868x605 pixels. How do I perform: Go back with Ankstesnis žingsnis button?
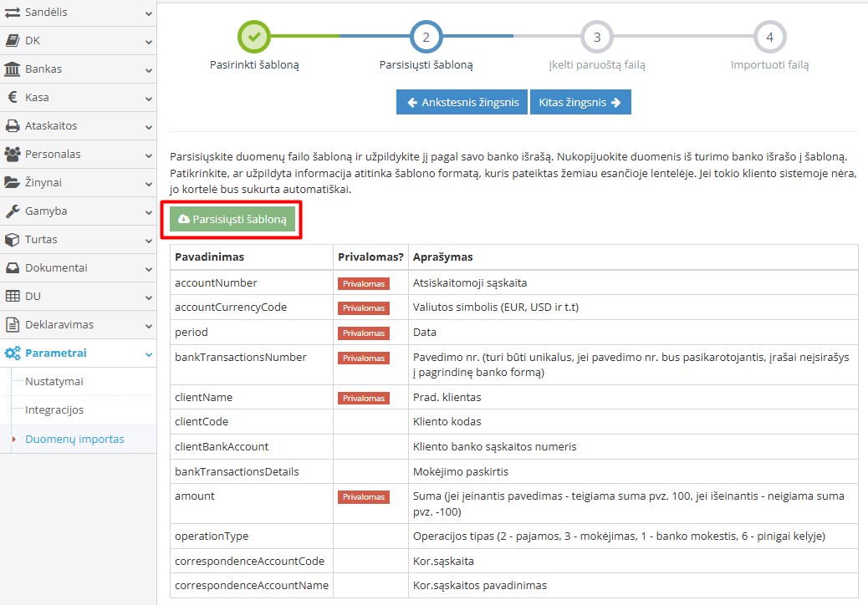tap(462, 103)
